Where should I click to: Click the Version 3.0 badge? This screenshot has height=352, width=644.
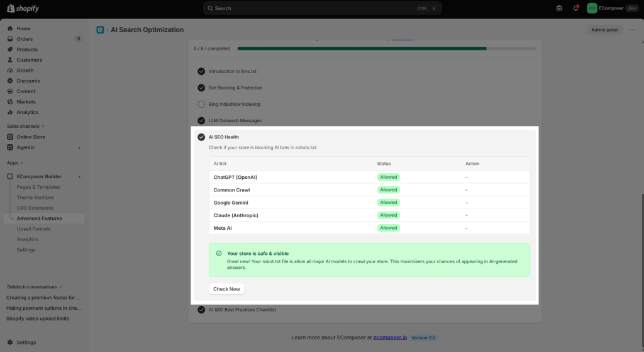pyautogui.click(x=423, y=338)
